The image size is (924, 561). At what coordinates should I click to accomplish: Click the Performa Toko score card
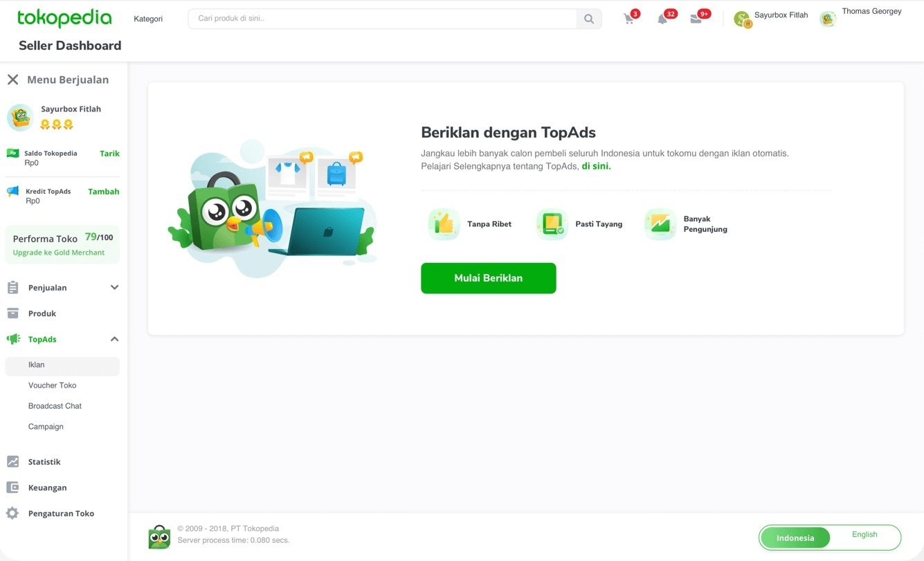[62, 244]
